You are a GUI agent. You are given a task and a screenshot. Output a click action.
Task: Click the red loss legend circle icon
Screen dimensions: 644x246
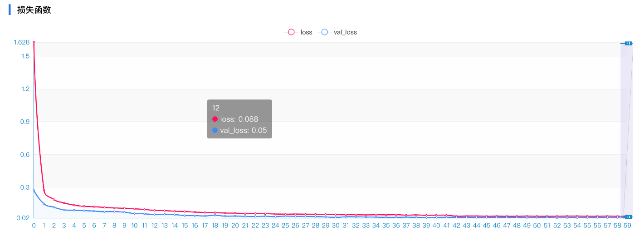291,32
